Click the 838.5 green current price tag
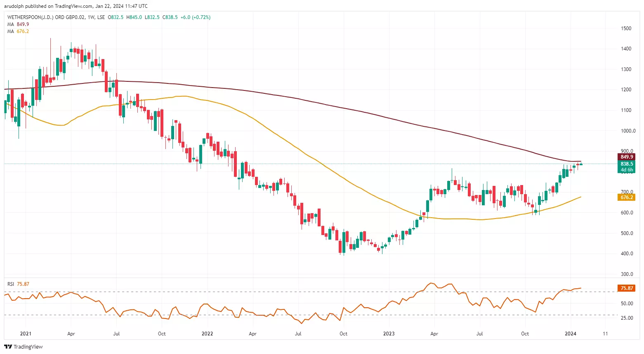644x354 pixels. pos(626,164)
